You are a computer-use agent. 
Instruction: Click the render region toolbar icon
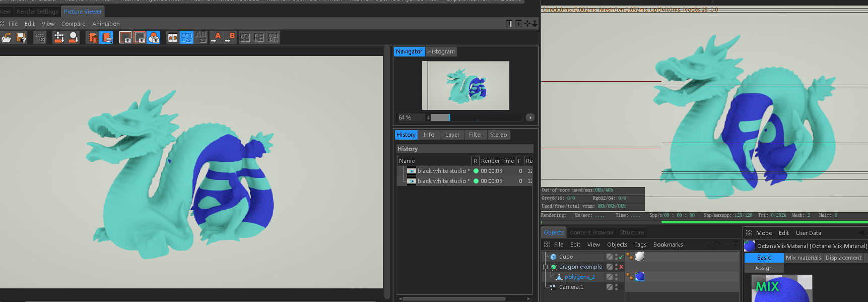59,38
